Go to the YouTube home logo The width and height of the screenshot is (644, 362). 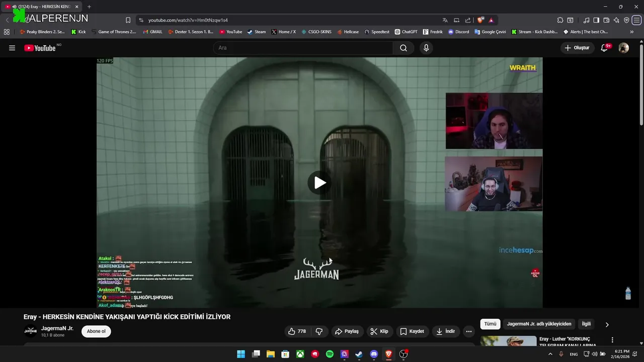[40, 48]
